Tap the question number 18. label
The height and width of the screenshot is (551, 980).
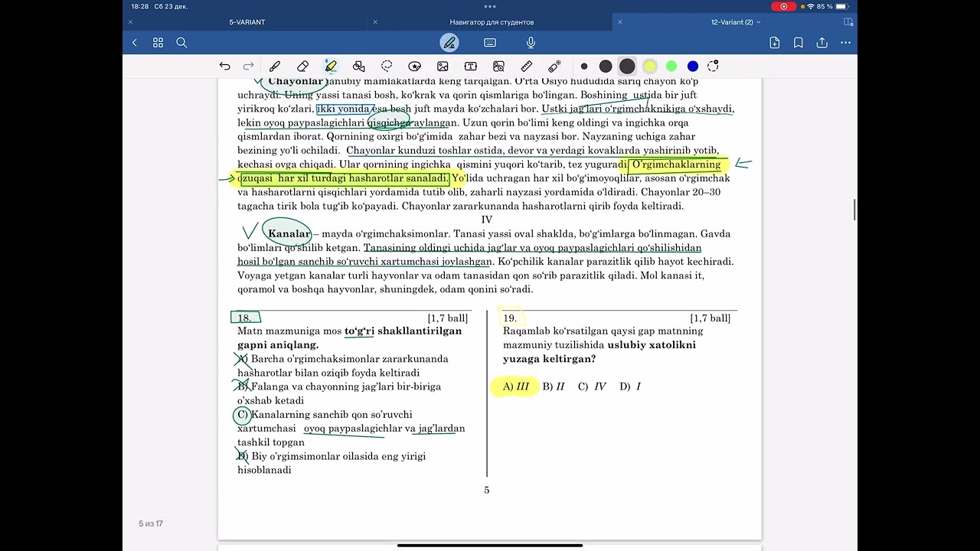[245, 318]
